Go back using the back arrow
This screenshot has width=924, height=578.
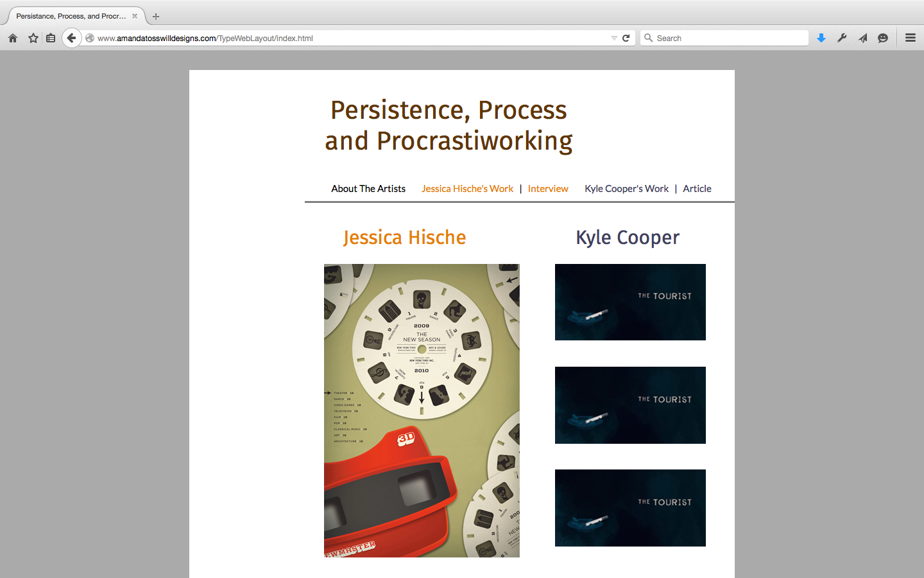click(x=71, y=38)
